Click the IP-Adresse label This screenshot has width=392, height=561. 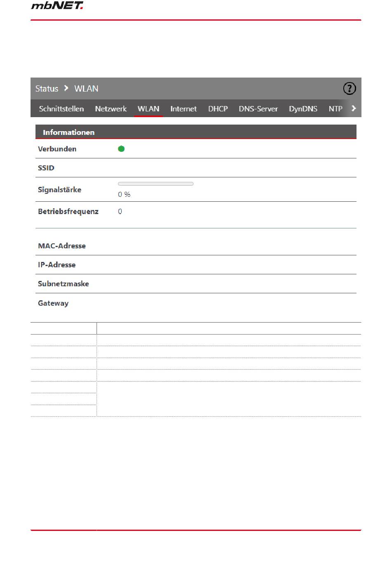[x=57, y=265]
